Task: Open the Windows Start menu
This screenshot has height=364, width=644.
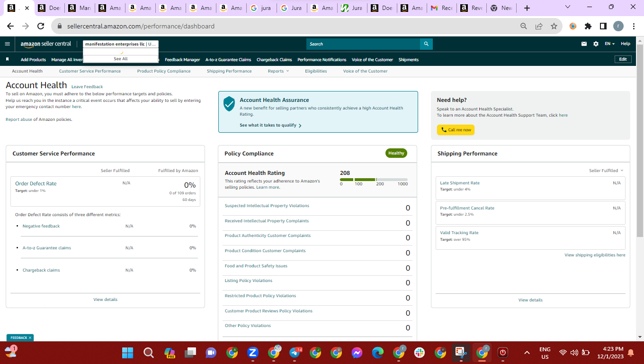Action: tap(127, 353)
